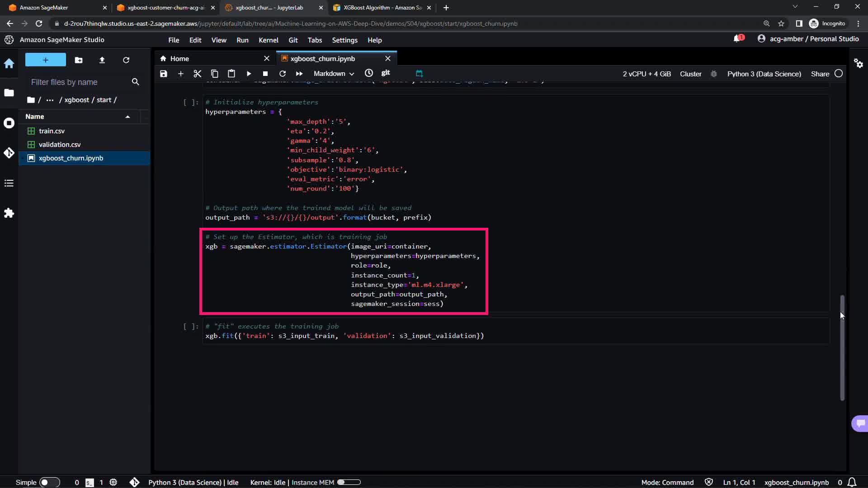Click the Filter files by name field
This screenshot has width=868, height=488.
point(77,82)
